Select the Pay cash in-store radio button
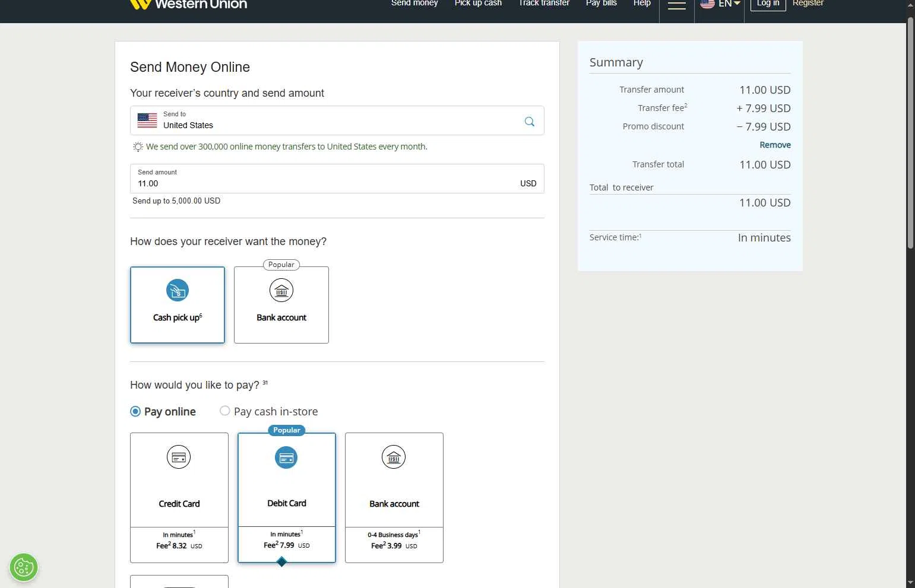915x588 pixels. tap(224, 411)
